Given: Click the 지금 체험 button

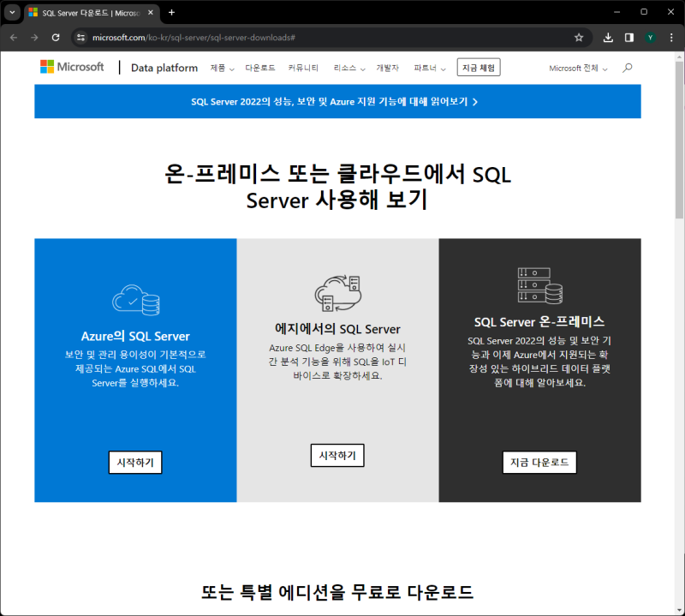Looking at the screenshot, I should point(479,67).
